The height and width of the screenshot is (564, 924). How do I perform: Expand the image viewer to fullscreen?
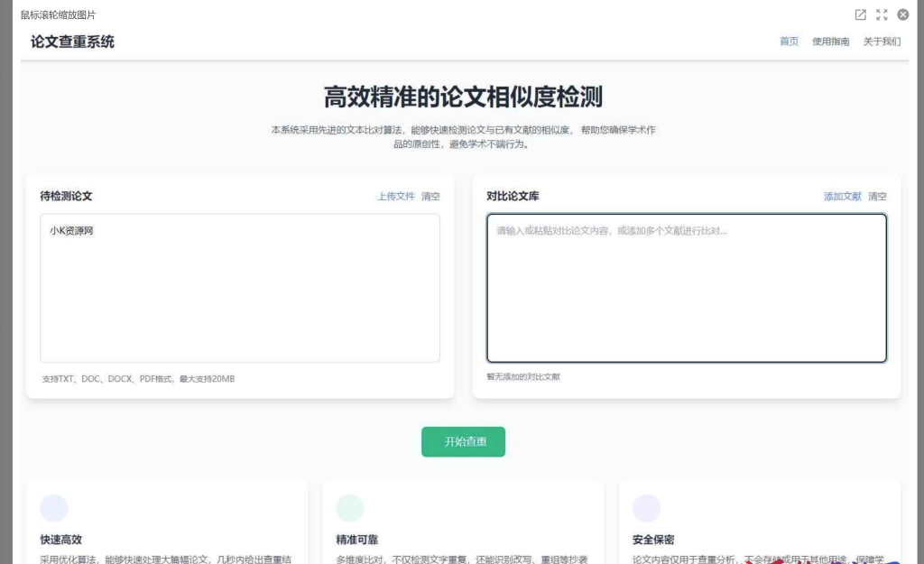pyautogui.click(x=881, y=14)
